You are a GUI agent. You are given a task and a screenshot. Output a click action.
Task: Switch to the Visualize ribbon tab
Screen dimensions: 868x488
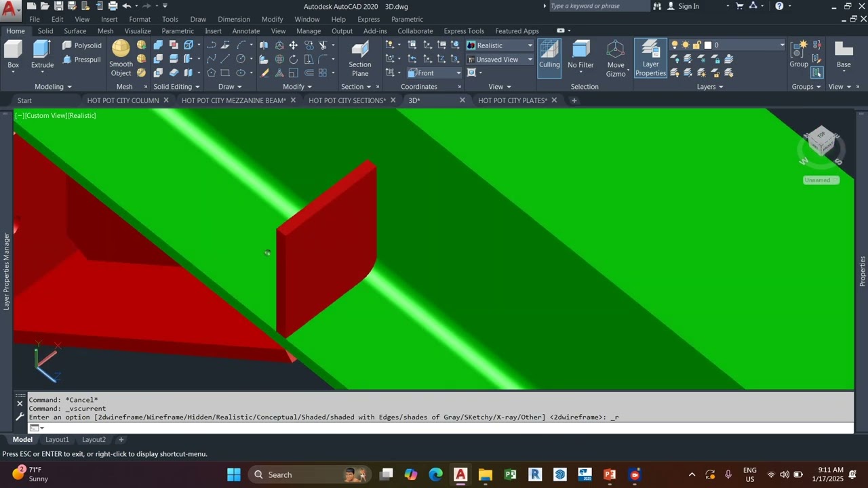(138, 30)
